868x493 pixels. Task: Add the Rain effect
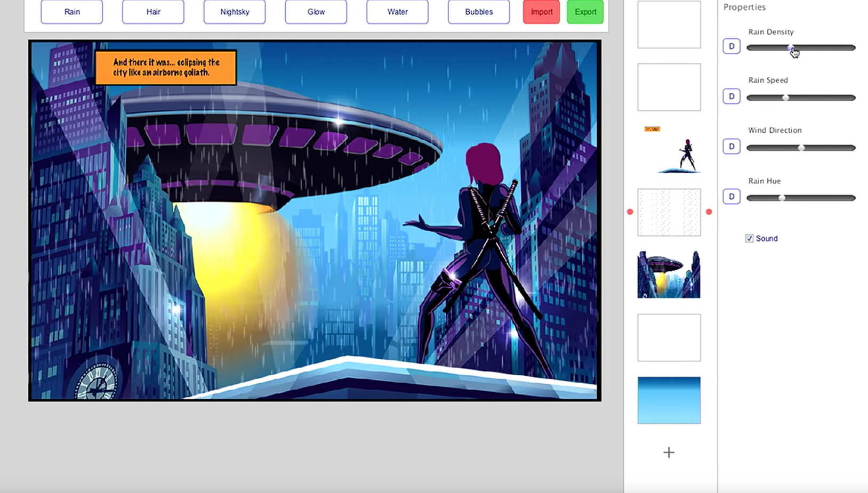pos(72,12)
